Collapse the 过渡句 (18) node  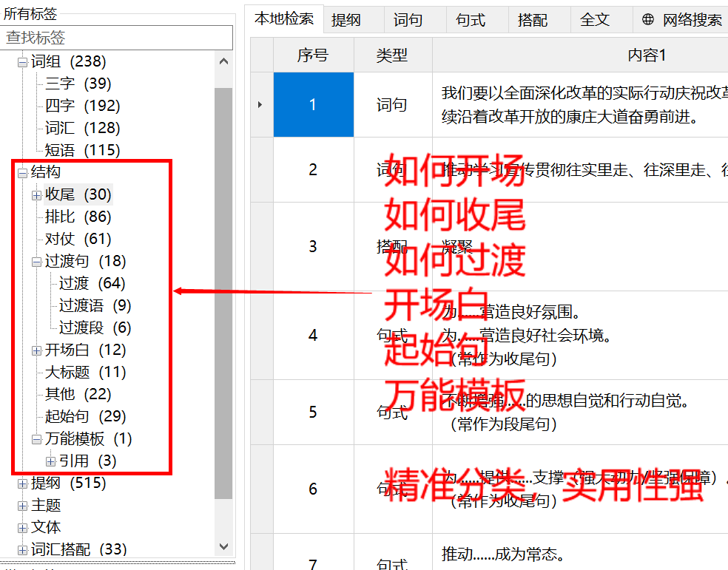[37, 262]
